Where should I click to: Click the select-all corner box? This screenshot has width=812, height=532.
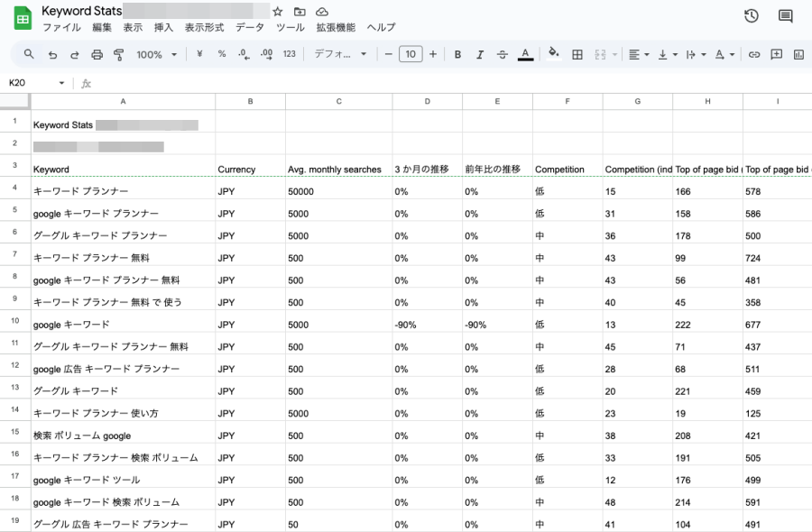point(15,101)
